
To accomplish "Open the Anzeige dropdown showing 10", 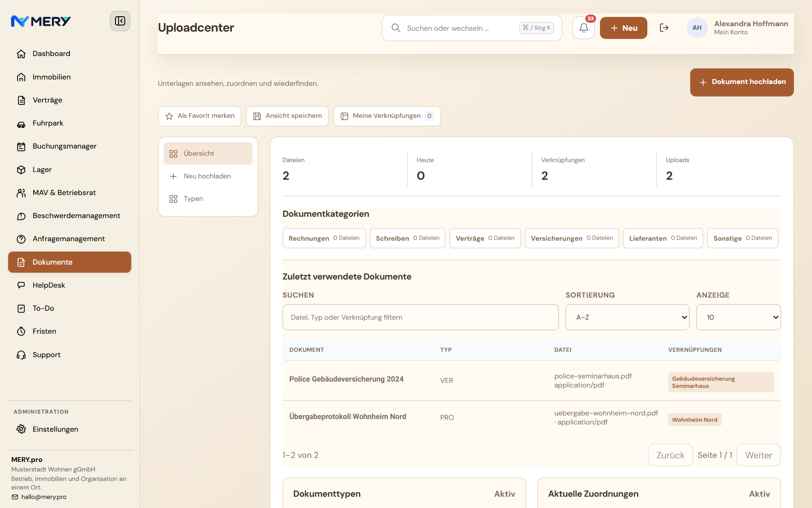I will click(738, 317).
